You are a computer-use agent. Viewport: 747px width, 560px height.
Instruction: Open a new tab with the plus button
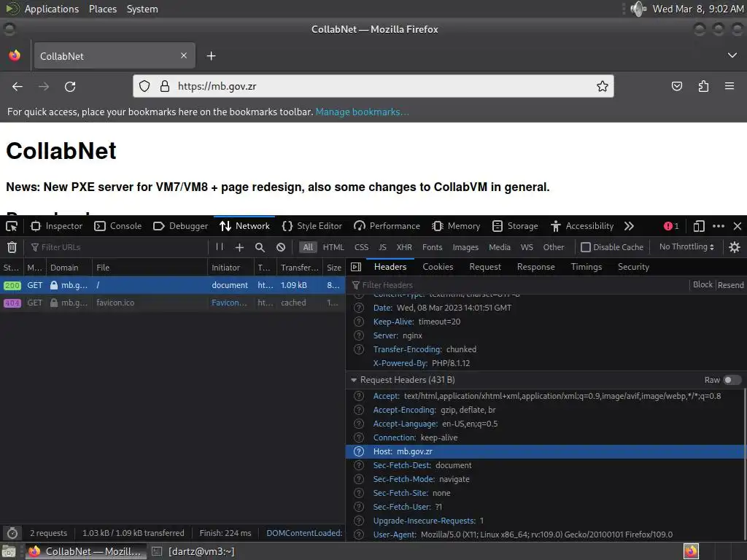click(x=211, y=56)
